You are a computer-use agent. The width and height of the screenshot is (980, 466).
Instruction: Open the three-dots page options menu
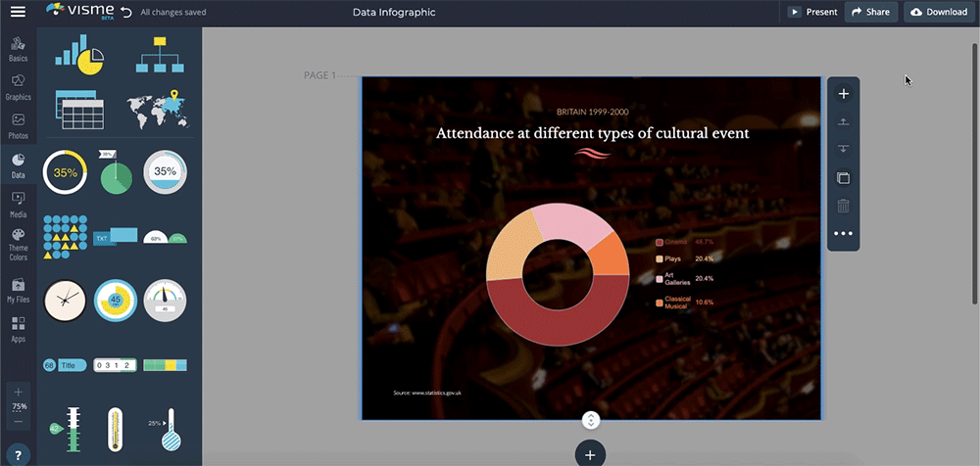[x=843, y=234]
